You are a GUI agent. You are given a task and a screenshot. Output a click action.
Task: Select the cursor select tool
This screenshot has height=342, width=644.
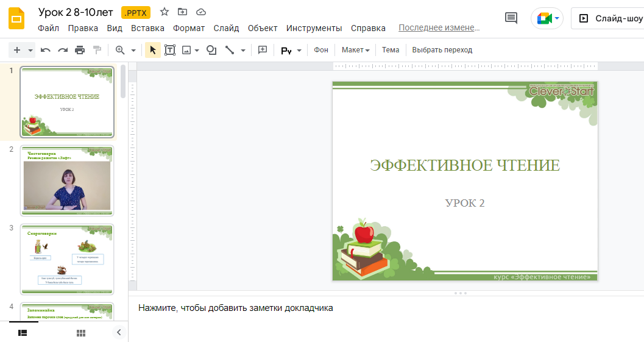pyautogui.click(x=153, y=50)
